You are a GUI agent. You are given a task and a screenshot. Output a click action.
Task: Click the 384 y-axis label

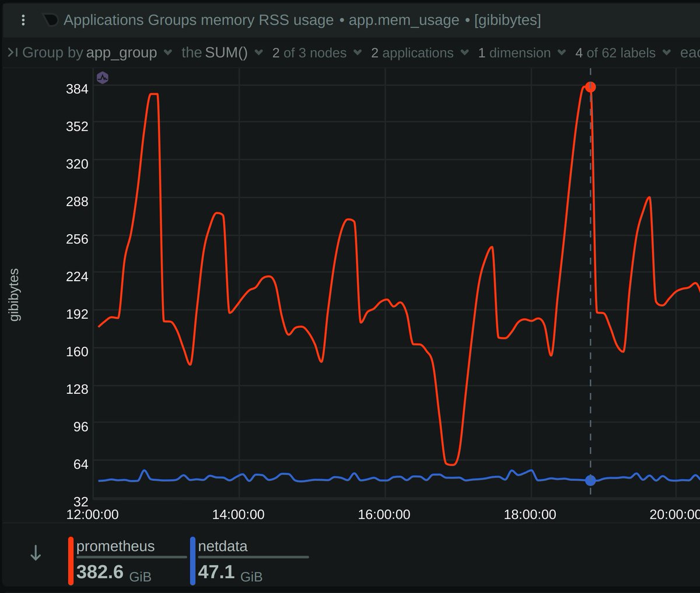[77, 89]
